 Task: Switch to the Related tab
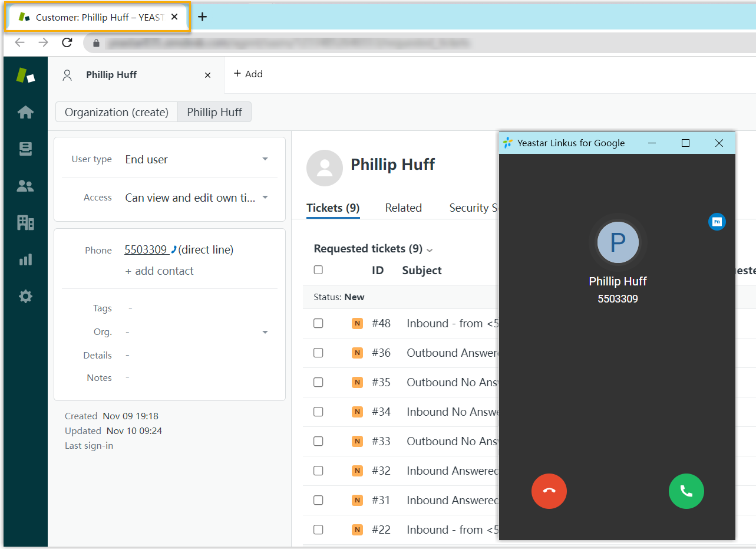coord(403,208)
